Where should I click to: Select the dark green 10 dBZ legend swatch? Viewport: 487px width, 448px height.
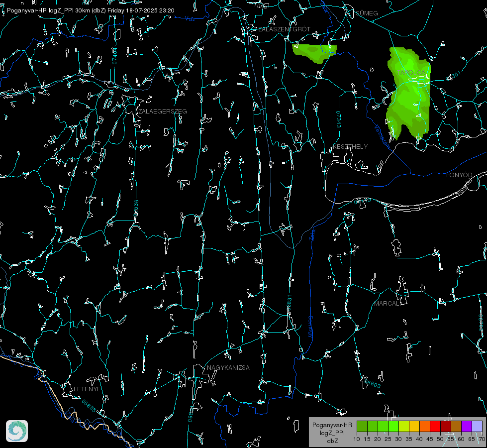(x=362, y=426)
